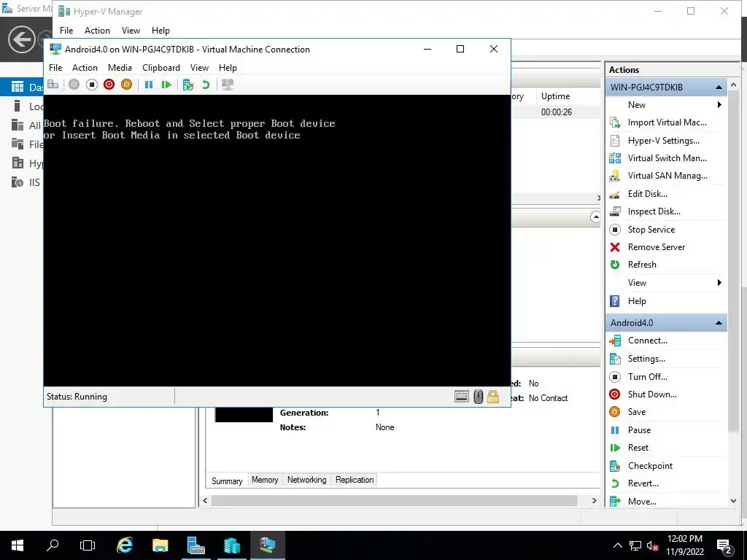This screenshot has height=560, width=747.
Task: Click Enhanced Session icon in VM toolbar
Action: pos(228,85)
